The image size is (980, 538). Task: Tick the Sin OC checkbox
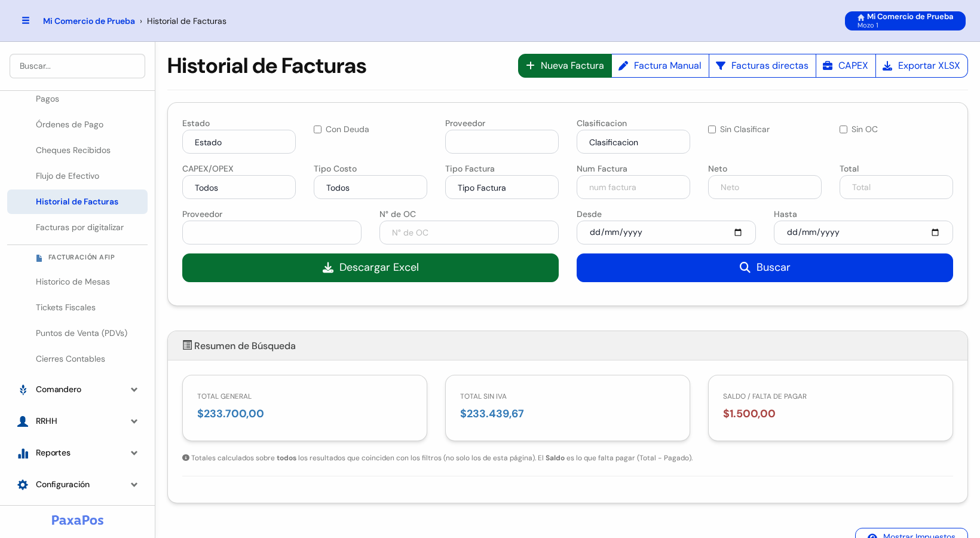pos(844,130)
